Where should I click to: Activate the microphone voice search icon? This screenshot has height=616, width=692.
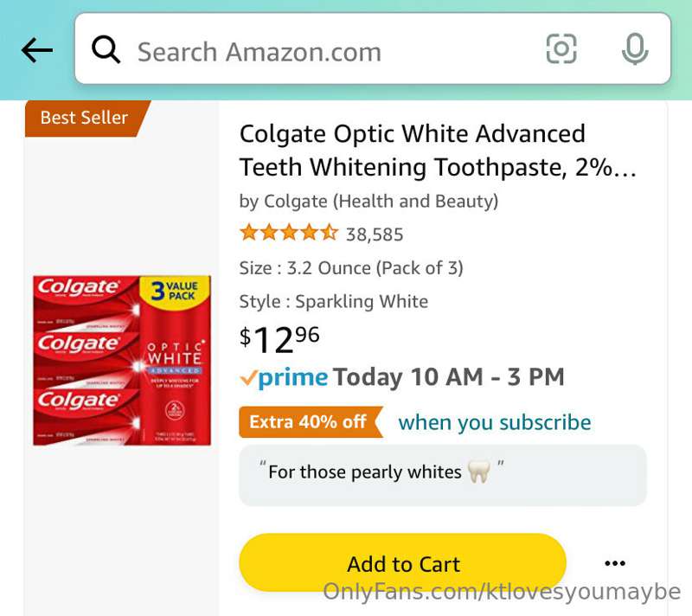[x=635, y=48]
